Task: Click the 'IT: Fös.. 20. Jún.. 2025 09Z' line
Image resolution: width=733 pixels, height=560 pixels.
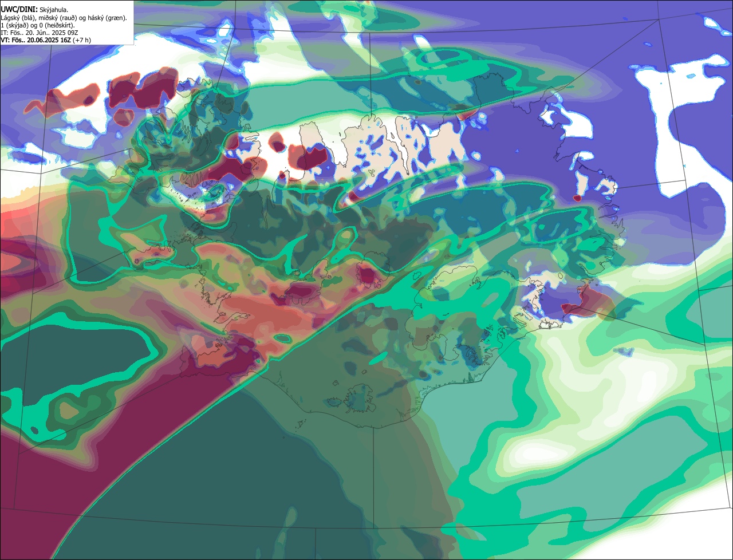Action: [39, 33]
